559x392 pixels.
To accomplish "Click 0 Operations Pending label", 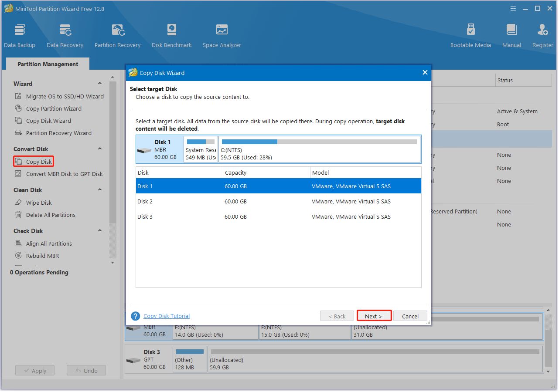I will click(39, 273).
